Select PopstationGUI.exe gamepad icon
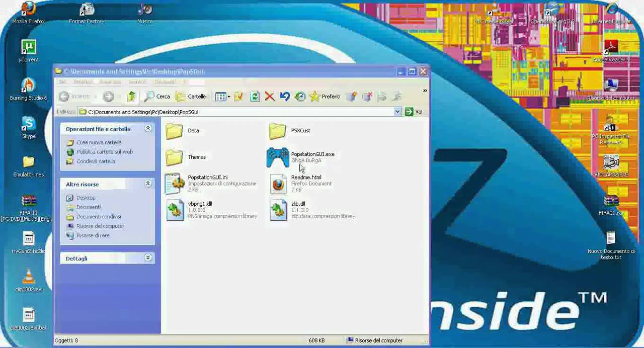This screenshot has height=348, width=644. click(278, 157)
